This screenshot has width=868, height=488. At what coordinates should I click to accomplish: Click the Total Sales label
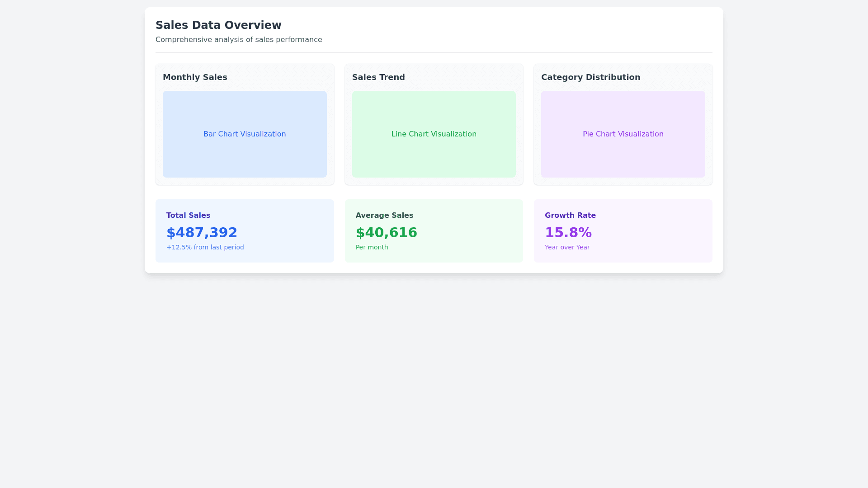pyautogui.click(x=188, y=216)
